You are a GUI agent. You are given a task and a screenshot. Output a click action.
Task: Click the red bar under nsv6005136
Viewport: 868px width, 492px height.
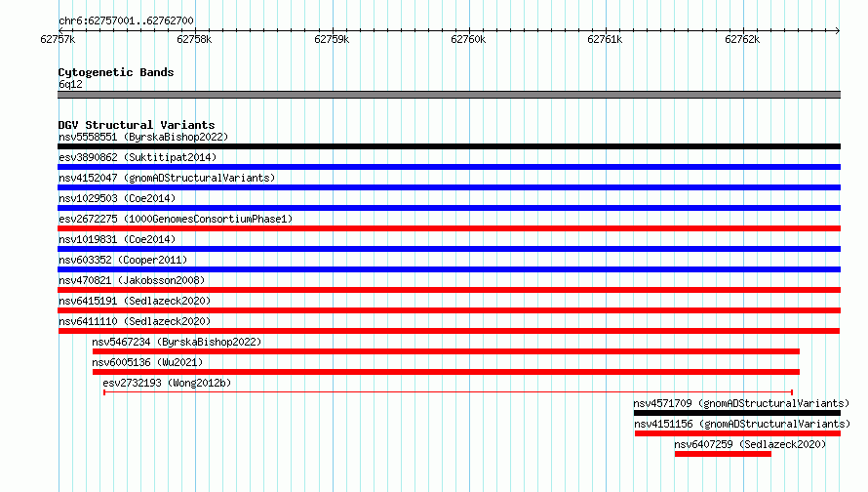446,372
